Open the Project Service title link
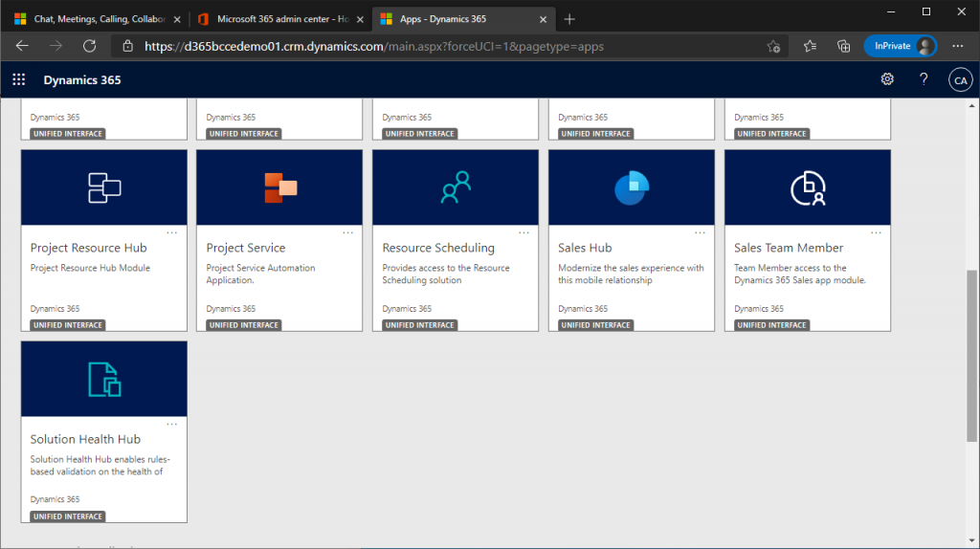 246,248
